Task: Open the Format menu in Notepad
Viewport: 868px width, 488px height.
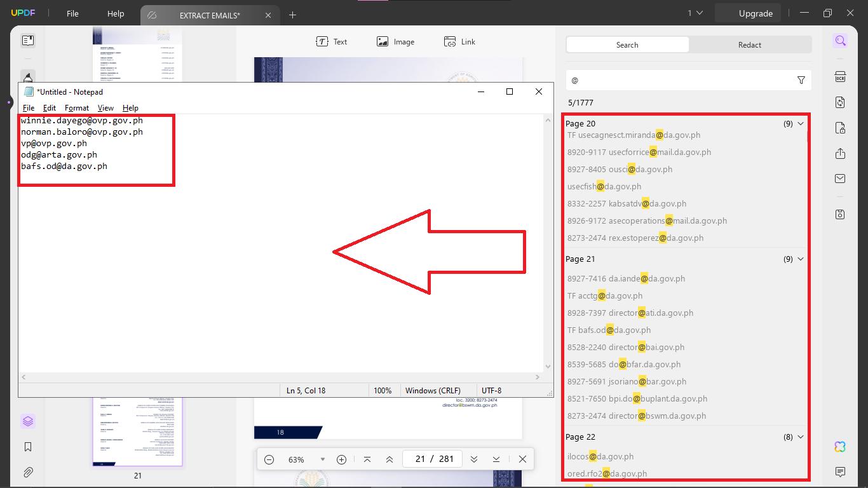Action: click(x=77, y=107)
